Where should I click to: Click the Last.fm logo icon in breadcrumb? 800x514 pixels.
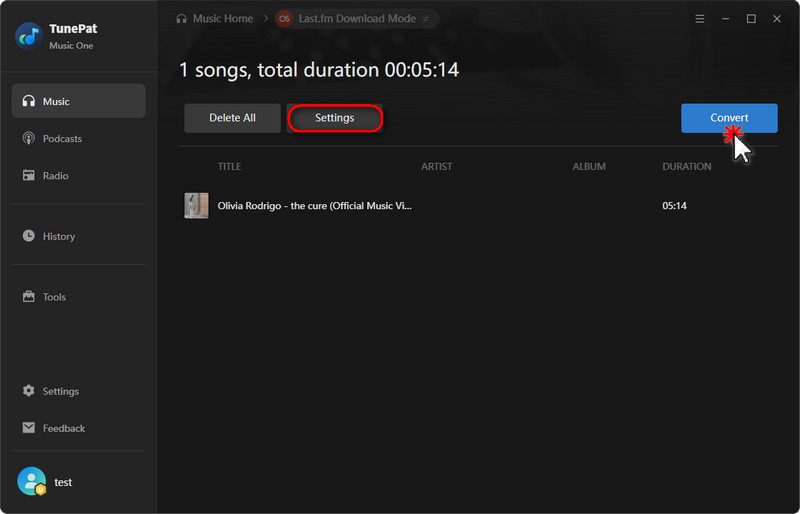click(284, 19)
